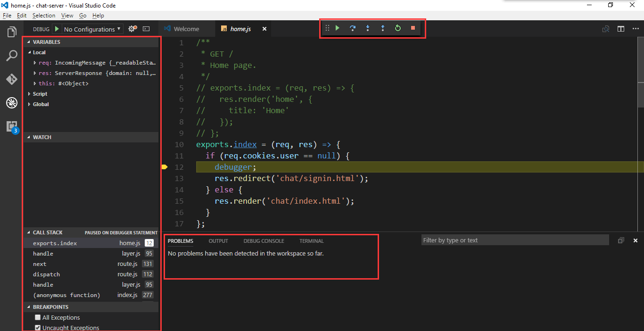644x331 pixels.
Task: Open the Selection menu
Action: 44,16
